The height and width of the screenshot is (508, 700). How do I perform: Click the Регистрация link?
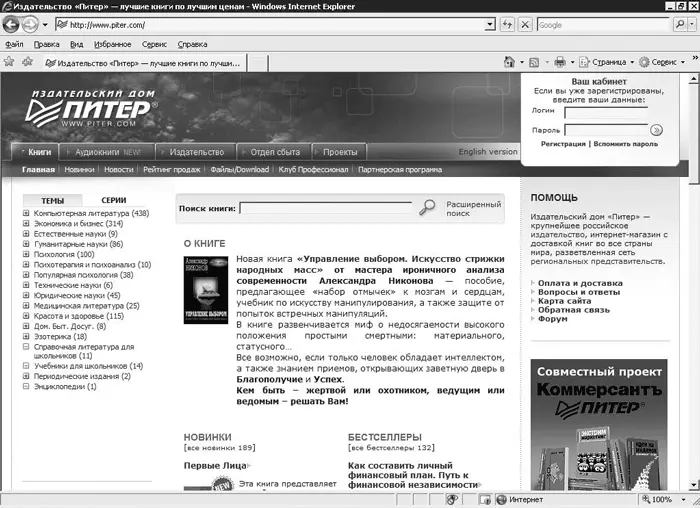tap(563, 144)
